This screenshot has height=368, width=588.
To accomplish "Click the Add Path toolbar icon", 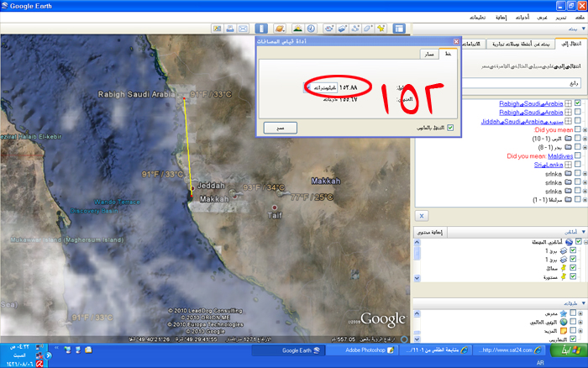I will click(355, 29).
